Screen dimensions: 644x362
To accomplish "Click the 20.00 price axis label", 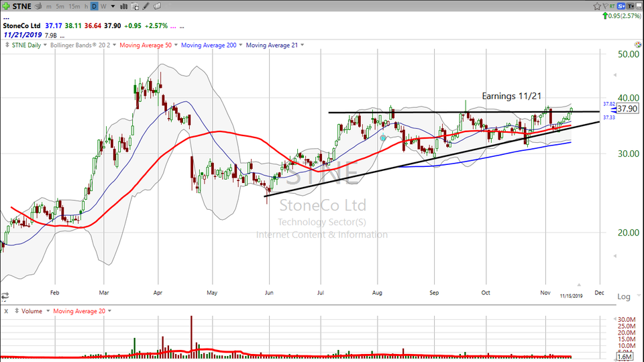I will pos(629,233).
